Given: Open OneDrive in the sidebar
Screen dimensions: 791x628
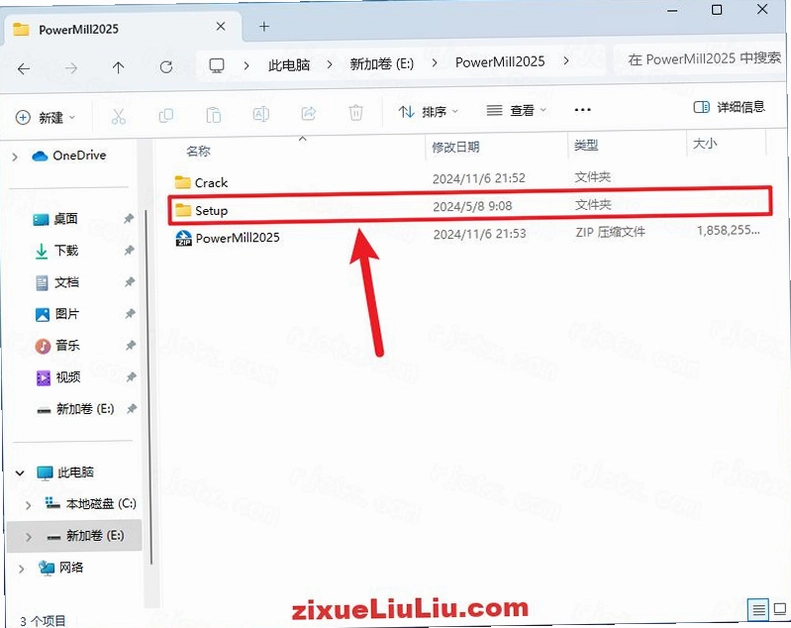Looking at the screenshot, I should pos(69,155).
